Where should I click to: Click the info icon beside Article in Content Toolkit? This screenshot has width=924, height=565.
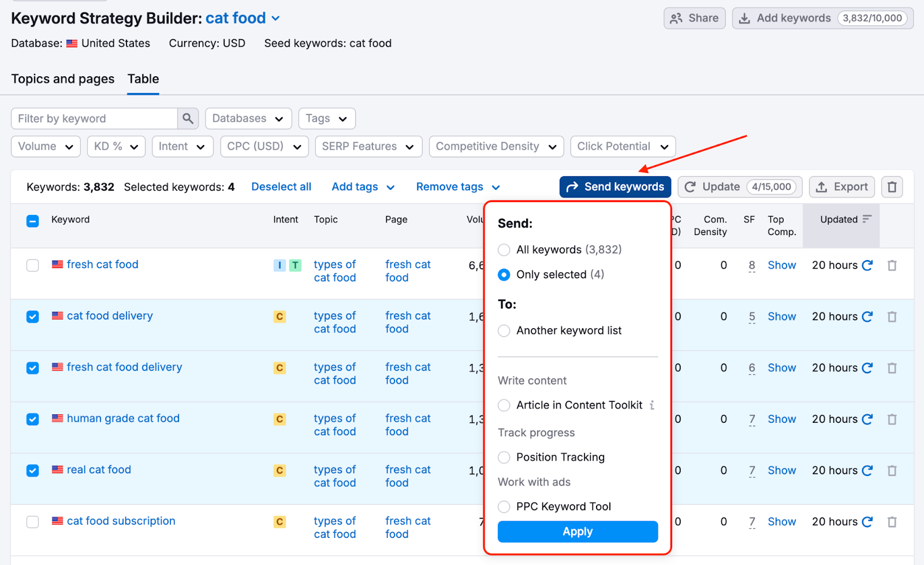click(653, 405)
